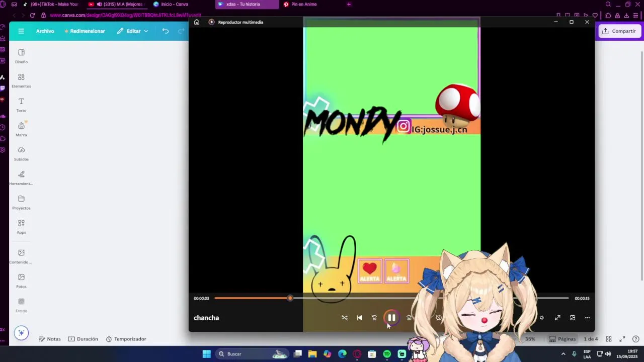
Task: Open the Canva hamburger menu
Action: [x=21, y=31]
